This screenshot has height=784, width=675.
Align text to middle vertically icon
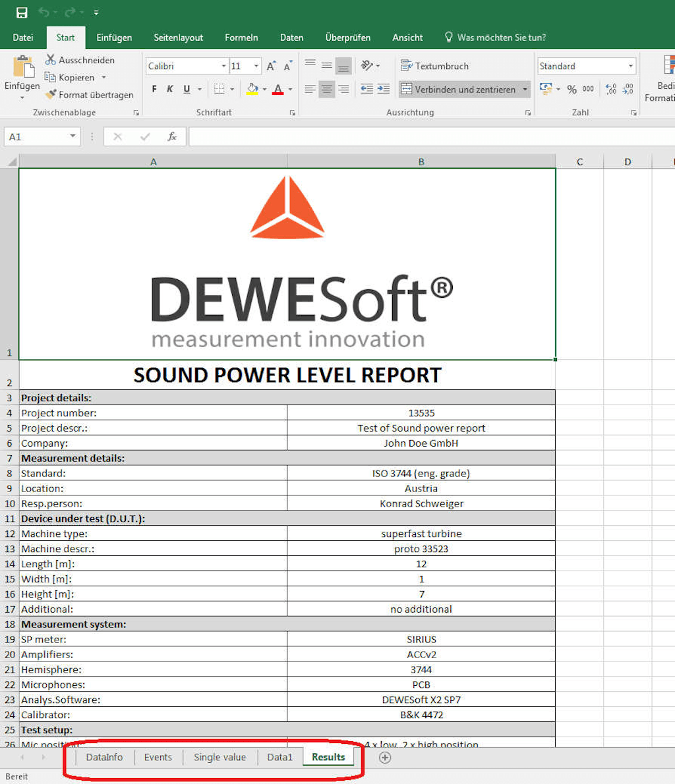(327, 65)
